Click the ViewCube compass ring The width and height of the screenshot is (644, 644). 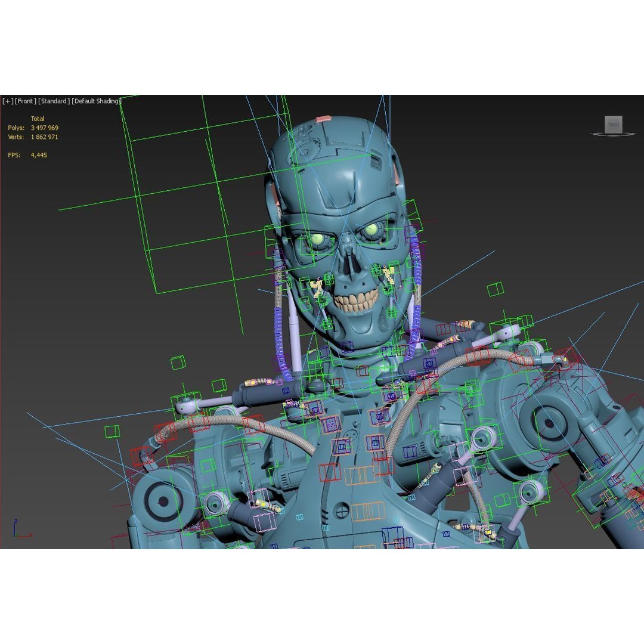point(613,134)
